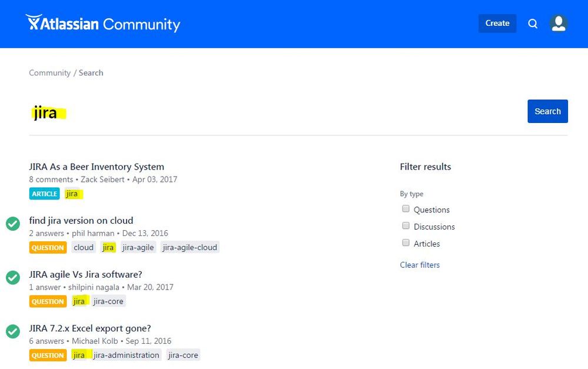Open 'JIRA agile Vs Jira software?' question
588x369 pixels.
click(x=85, y=274)
